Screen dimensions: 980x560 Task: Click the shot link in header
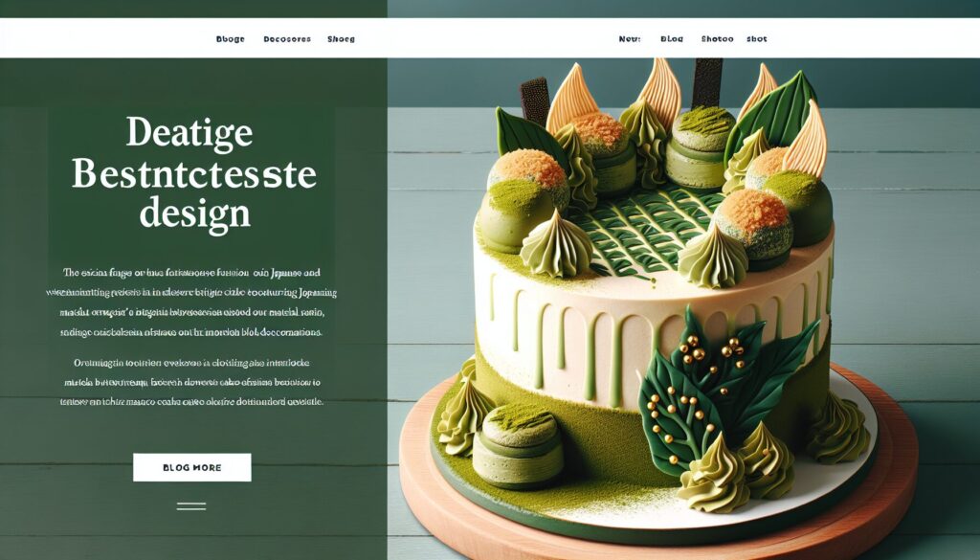756,38
